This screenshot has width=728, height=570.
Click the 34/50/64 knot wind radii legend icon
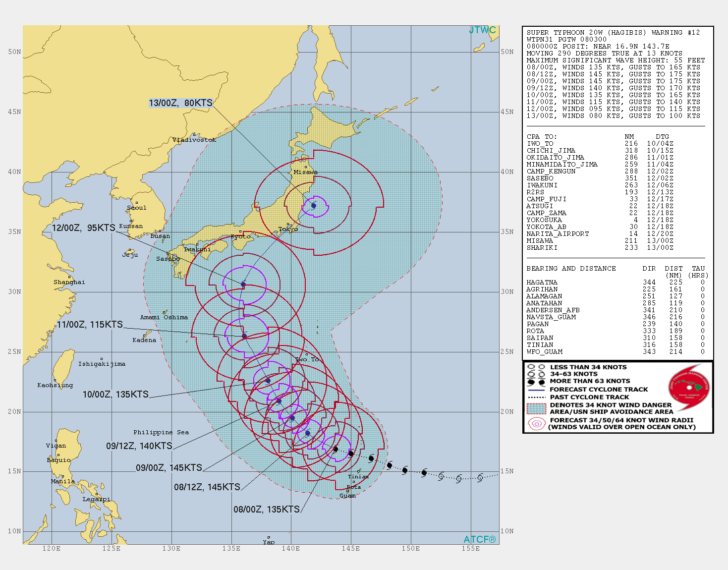click(536, 424)
